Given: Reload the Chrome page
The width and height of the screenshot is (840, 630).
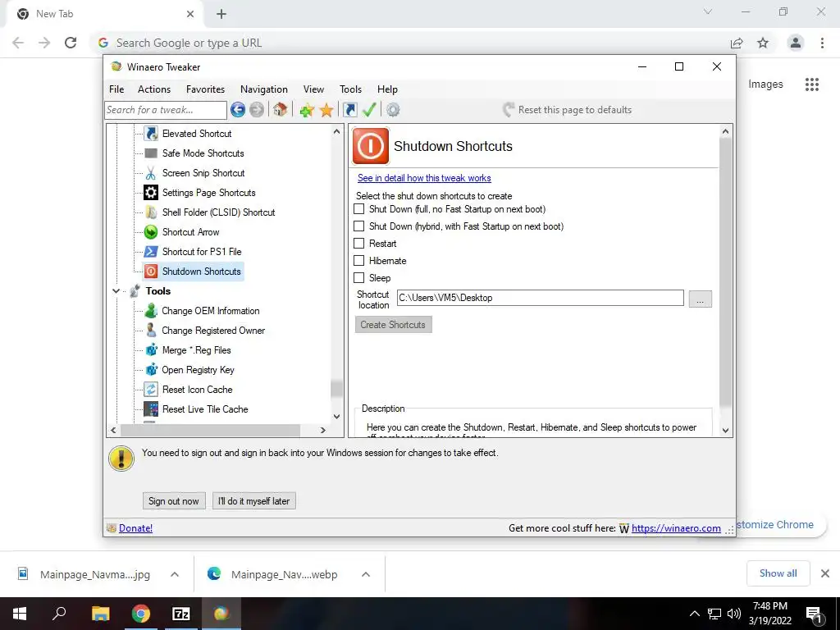Looking at the screenshot, I should 71,43.
